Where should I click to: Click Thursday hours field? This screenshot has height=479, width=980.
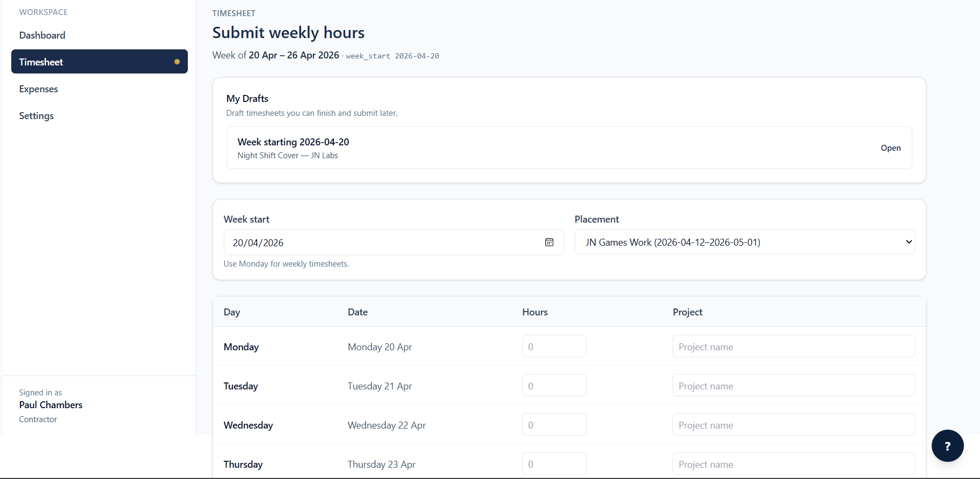554,464
